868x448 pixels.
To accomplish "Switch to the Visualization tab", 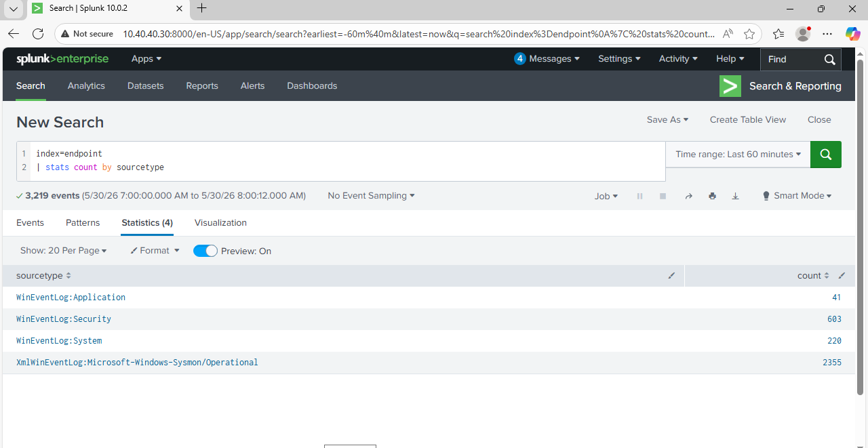I will coord(220,223).
